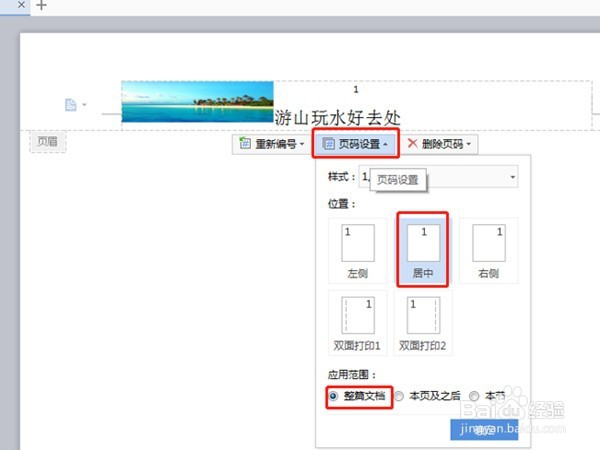This screenshot has width=600, height=450.
Task: Click the header title 游山玩水好去处
Action: (x=338, y=118)
